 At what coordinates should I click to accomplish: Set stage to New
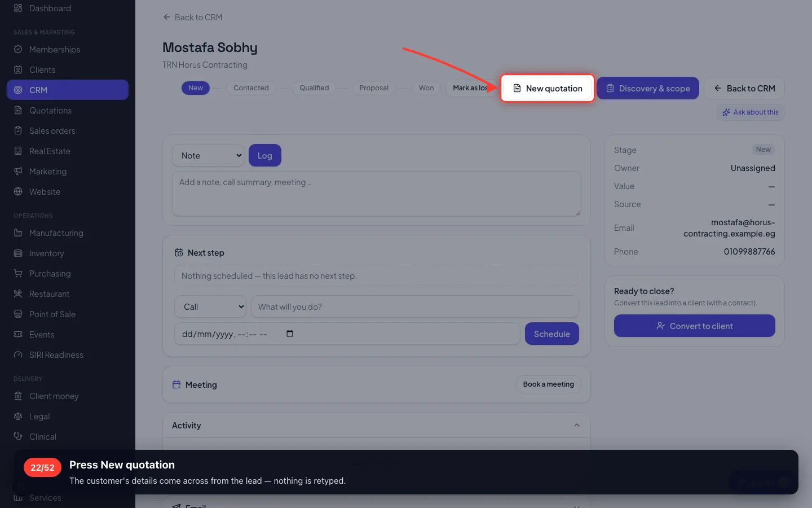[196, 88]
